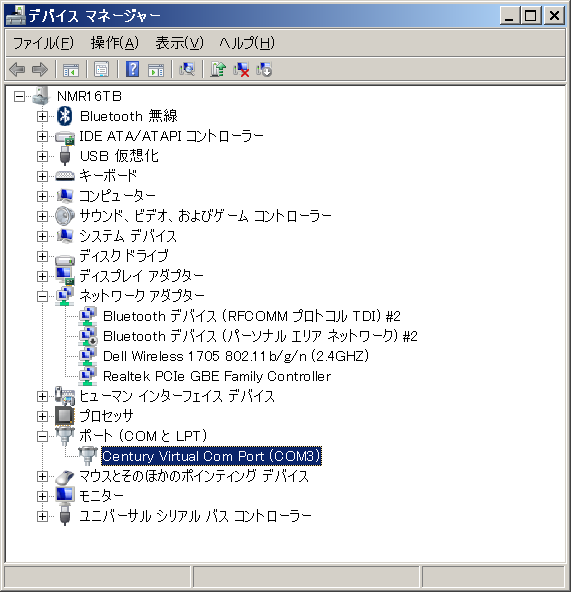Click the blue Help question-mark icon
Image resolution: width=571 pixels, height=592 pixels.
pos(132,69)
